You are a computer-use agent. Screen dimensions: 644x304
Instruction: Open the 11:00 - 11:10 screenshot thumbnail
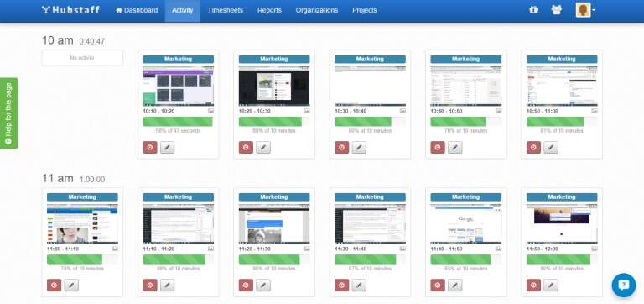(82, 223)
